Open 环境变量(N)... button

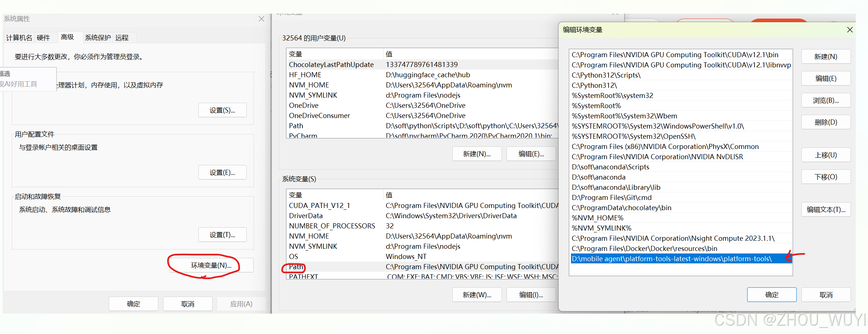[x=211, y=266]
